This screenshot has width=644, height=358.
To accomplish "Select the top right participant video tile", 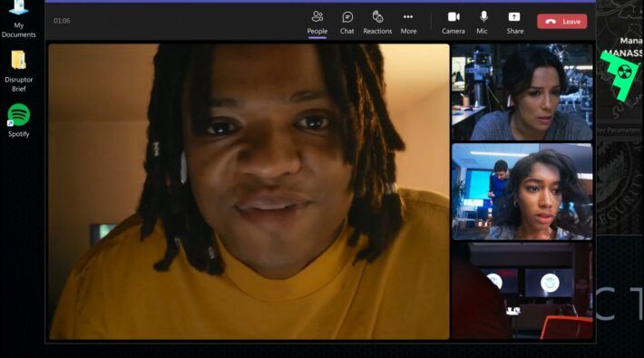I will (522, 92).
